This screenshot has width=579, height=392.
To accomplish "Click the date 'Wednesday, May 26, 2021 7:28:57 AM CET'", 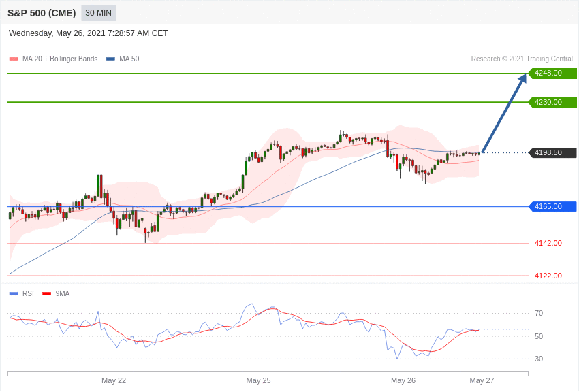I will [x=89, y=33].
